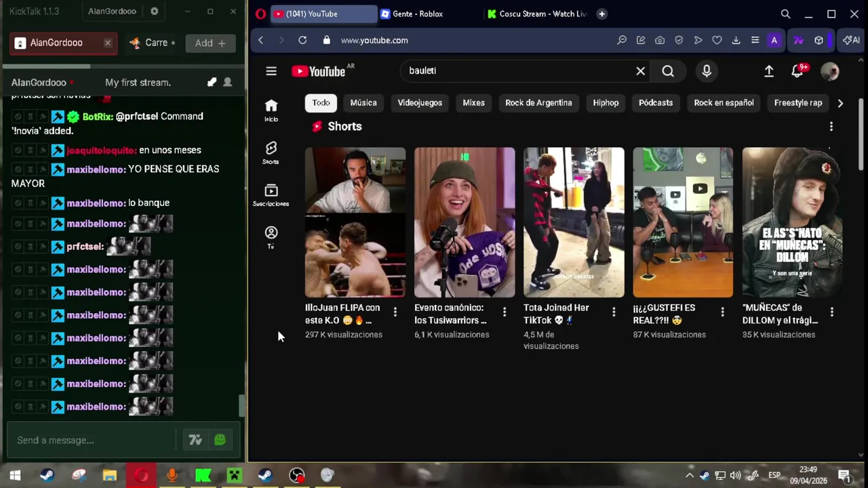Viewport: 868px width, 488px height.
Task: Select the Videojuegos filter chip
Action: point(420,103)
